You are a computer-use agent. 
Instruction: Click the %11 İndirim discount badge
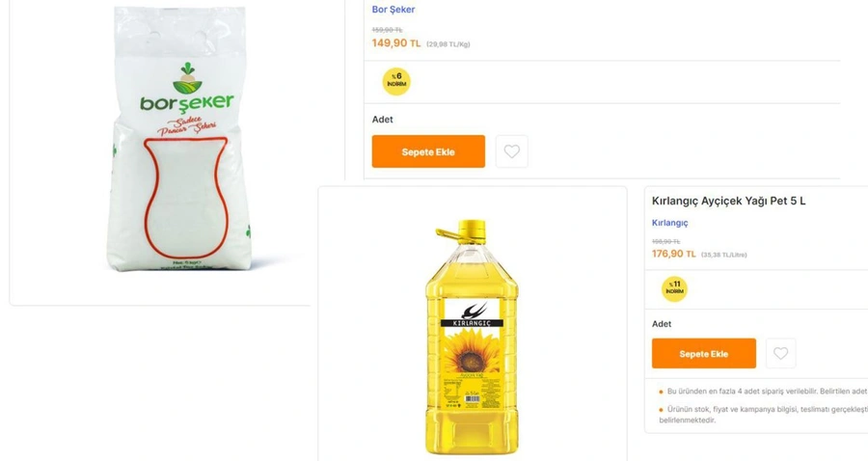coord(674,289)
